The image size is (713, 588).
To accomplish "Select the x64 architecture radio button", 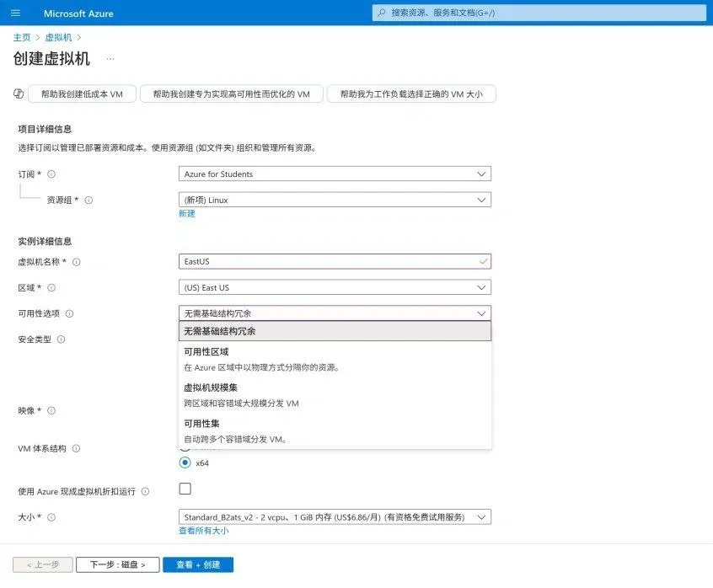I will coord(185,462).
